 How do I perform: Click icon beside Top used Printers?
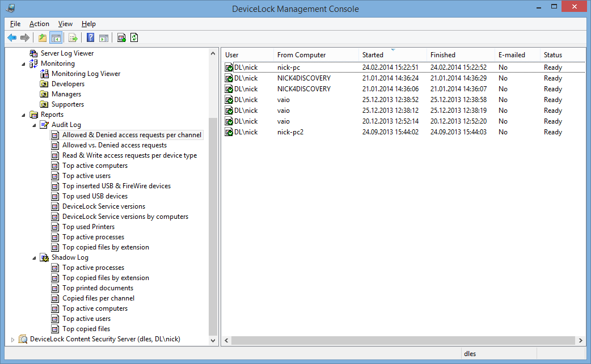[55, 227]
